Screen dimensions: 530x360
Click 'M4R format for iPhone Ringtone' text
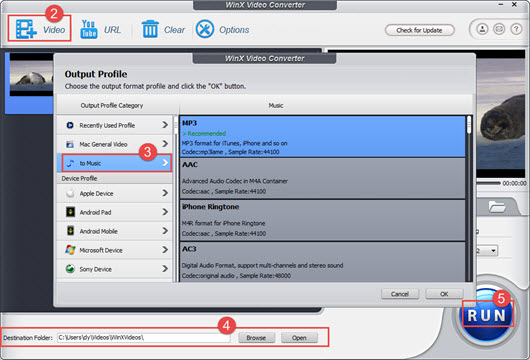[223, 223]
